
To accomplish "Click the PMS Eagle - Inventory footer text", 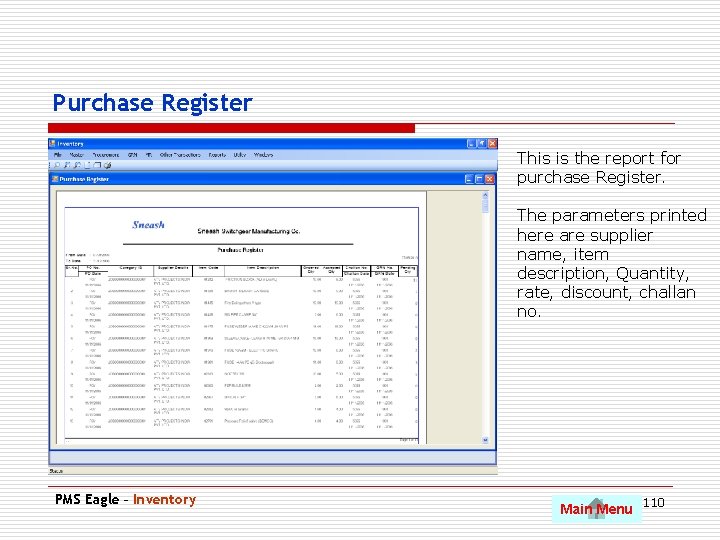I will click(125, 500).
